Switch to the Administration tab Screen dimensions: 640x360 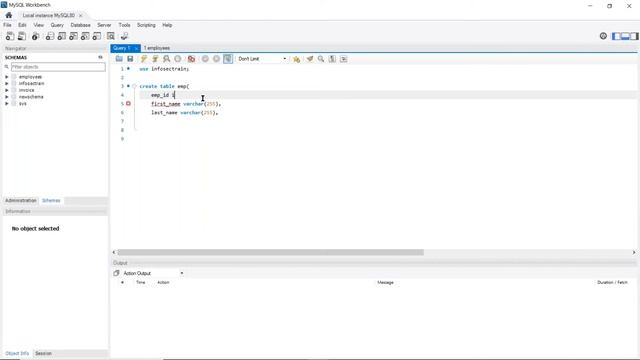[x=21, y=200]
